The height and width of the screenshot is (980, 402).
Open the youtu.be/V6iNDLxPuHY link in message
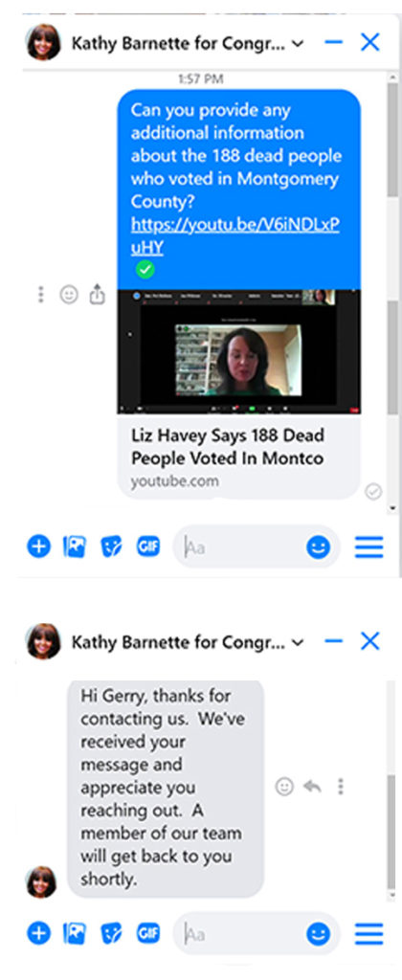(x=235, y=236)
